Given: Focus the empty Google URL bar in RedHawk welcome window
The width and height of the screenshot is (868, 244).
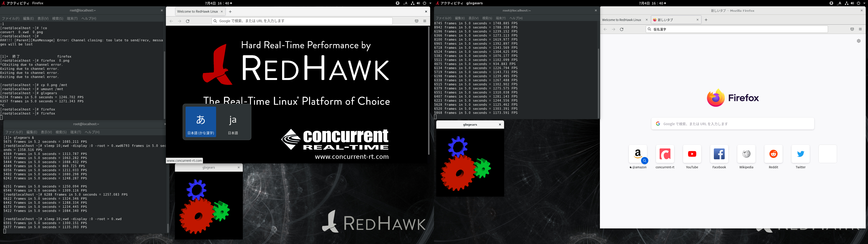Looking at the screenshot, I should point(302,21).
